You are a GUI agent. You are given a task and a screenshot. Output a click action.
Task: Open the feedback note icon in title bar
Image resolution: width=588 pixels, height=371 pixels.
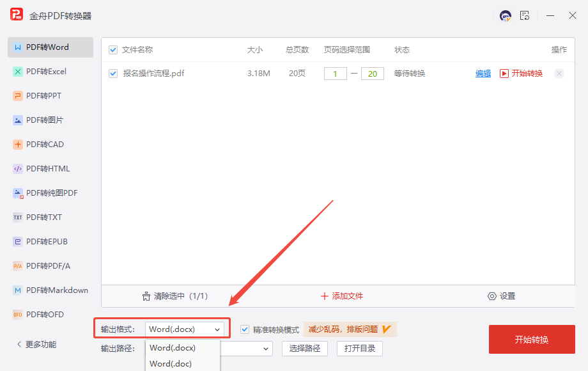(525, 15)
